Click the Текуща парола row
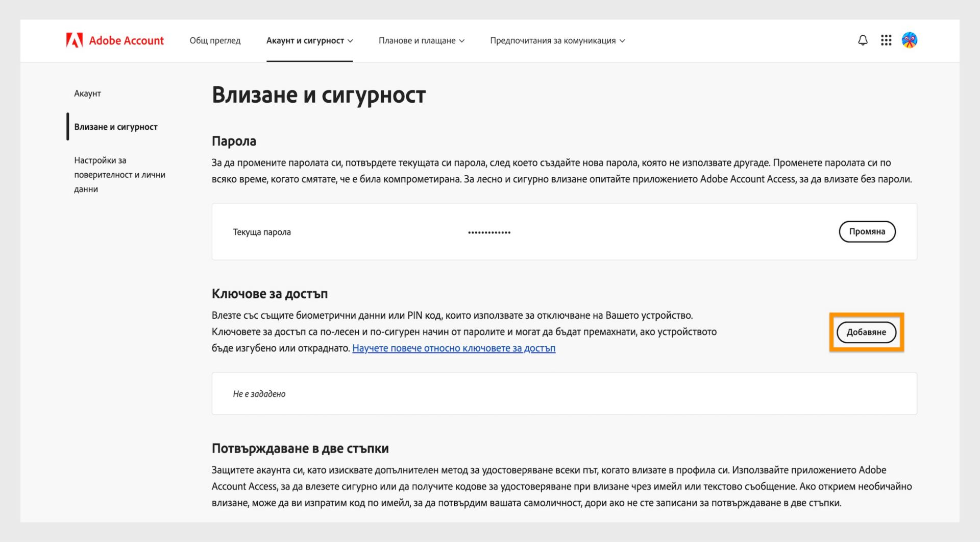 click(261, 231)
